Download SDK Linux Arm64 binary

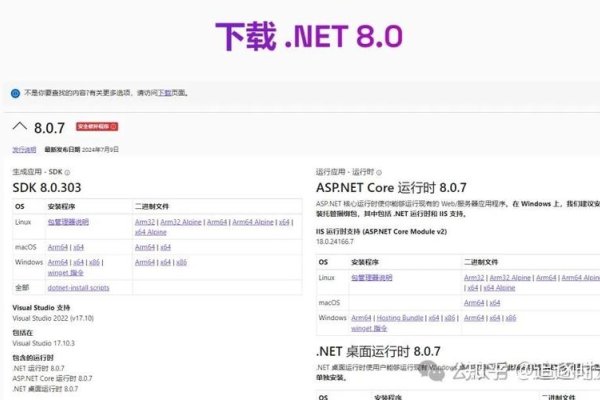(x=217, y=222)
